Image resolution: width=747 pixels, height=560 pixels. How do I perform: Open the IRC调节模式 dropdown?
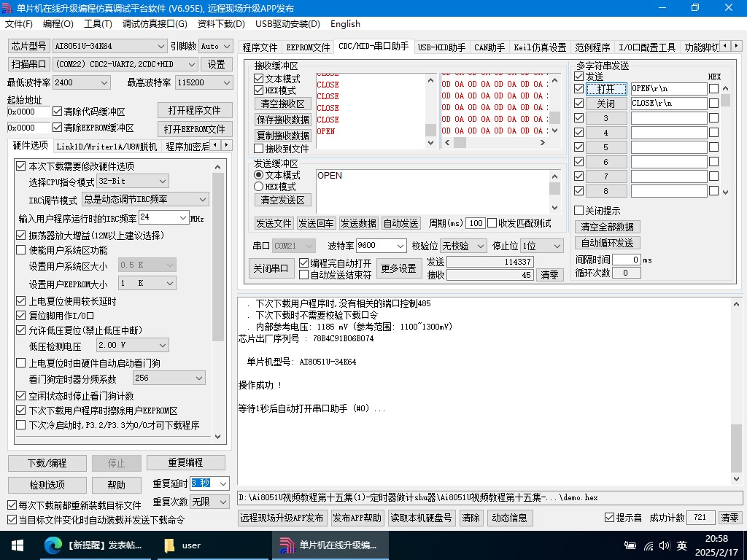point(203,200)
